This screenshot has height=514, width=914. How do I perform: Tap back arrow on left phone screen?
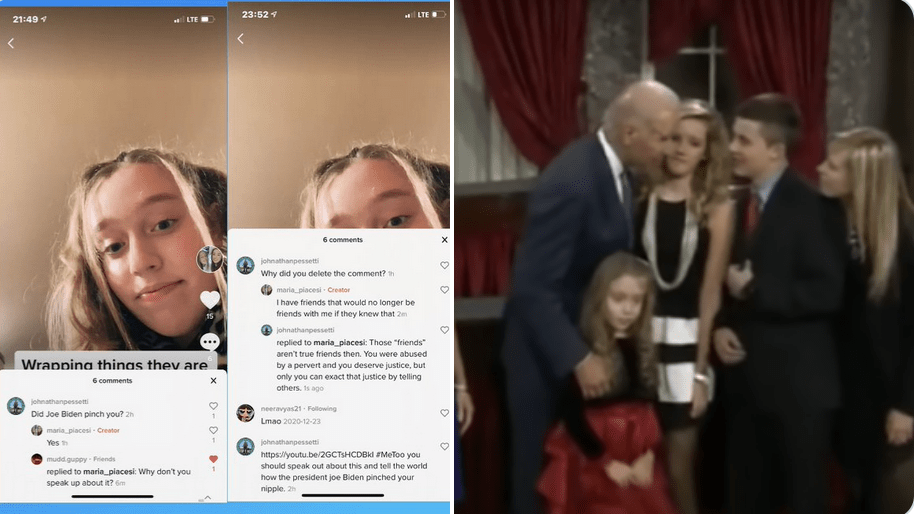click(x=11, y=43)
